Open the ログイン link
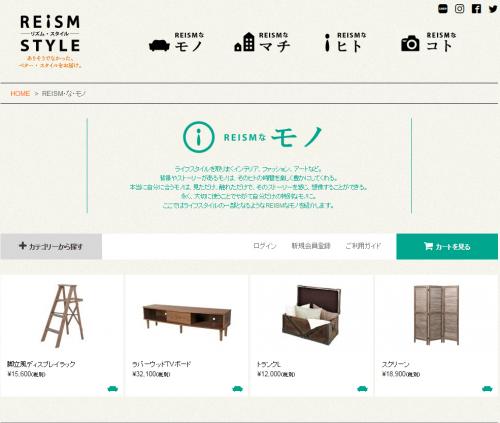 [x=265, y=246]
